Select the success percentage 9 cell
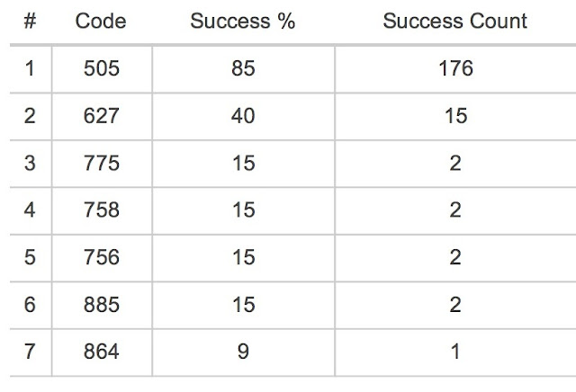Image resolution: width=576 pixels, height=392 pixels. click(243, 352)
